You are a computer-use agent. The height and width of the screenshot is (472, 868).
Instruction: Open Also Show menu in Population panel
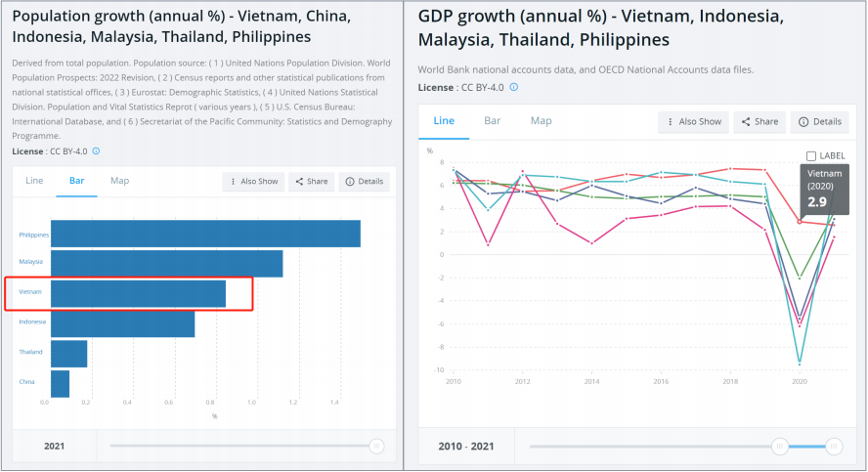coord(254,182)
